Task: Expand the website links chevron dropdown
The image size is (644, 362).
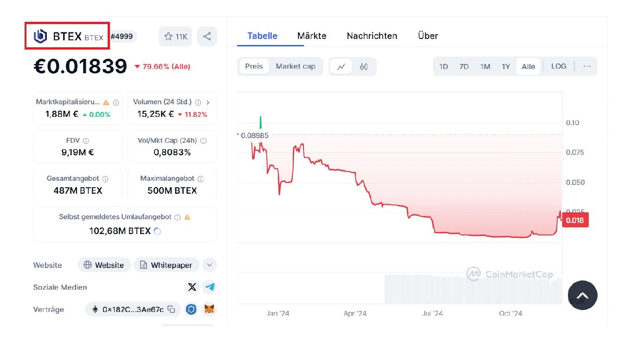Action: point(209,265)
